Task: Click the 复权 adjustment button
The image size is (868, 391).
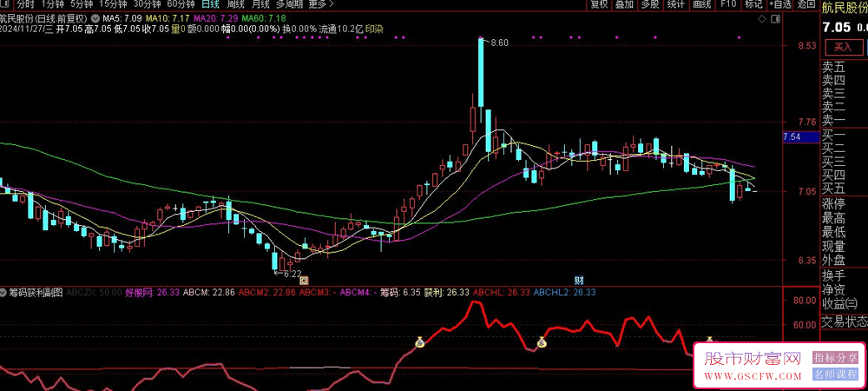Action: 599,4
